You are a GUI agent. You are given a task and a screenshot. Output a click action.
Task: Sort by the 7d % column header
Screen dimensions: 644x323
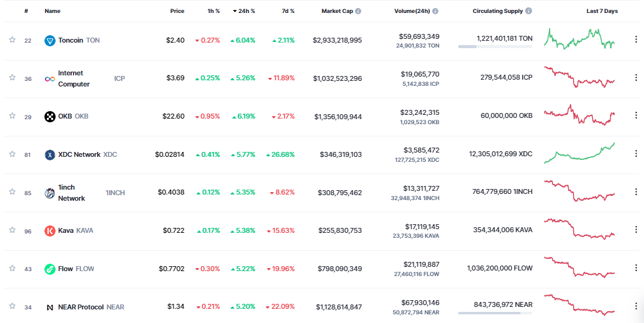pos(288,11)
